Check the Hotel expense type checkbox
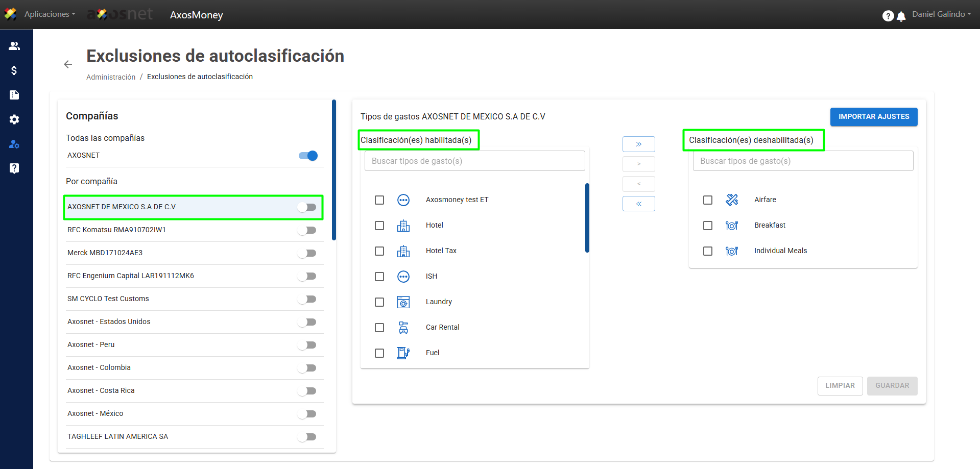 pos(379,226)
